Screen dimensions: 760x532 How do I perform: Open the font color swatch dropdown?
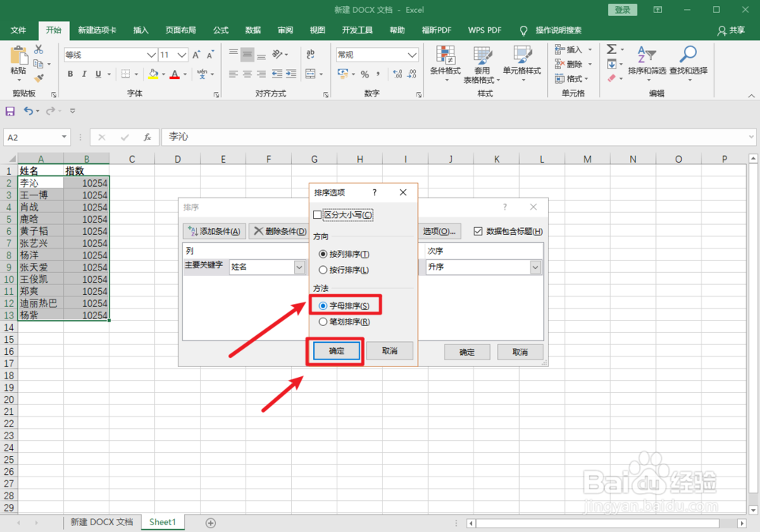tap(183, 74)
